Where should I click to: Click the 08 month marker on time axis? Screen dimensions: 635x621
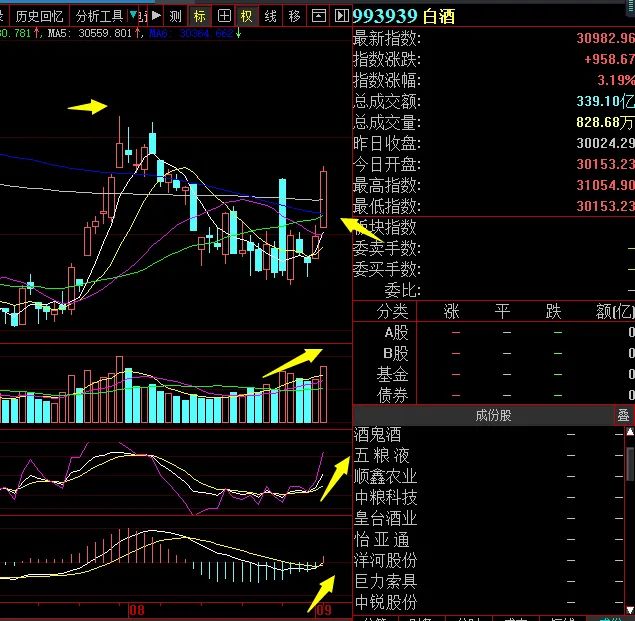click(x=136, y=610)
